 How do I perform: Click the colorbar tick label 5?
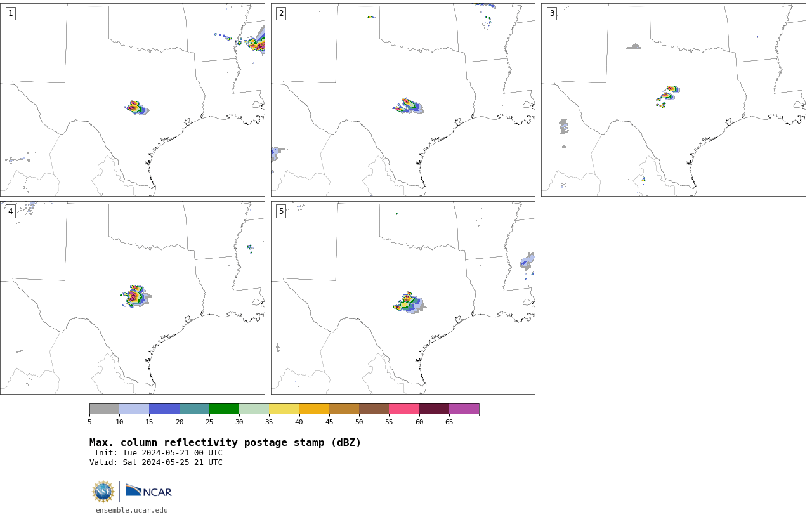coord(89,422)
